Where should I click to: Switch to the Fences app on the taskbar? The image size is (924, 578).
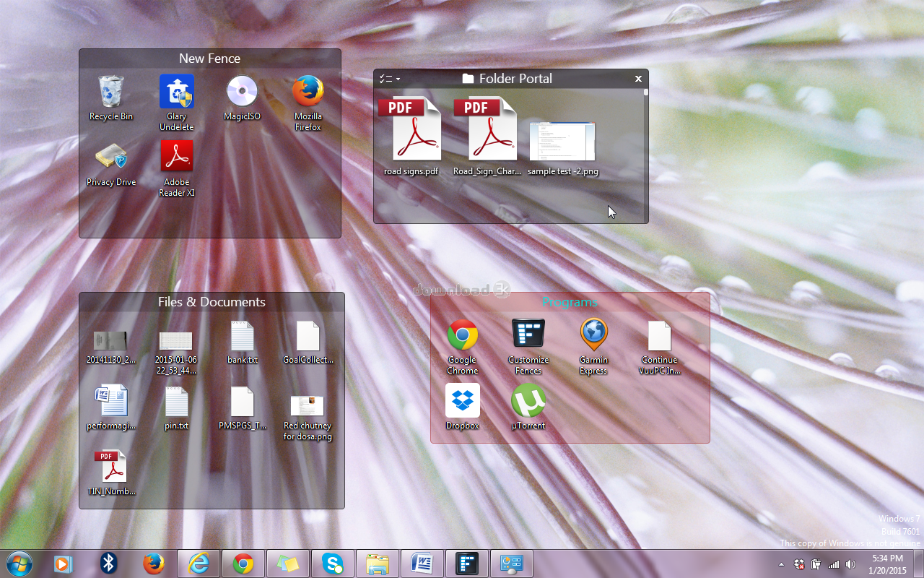467,564
